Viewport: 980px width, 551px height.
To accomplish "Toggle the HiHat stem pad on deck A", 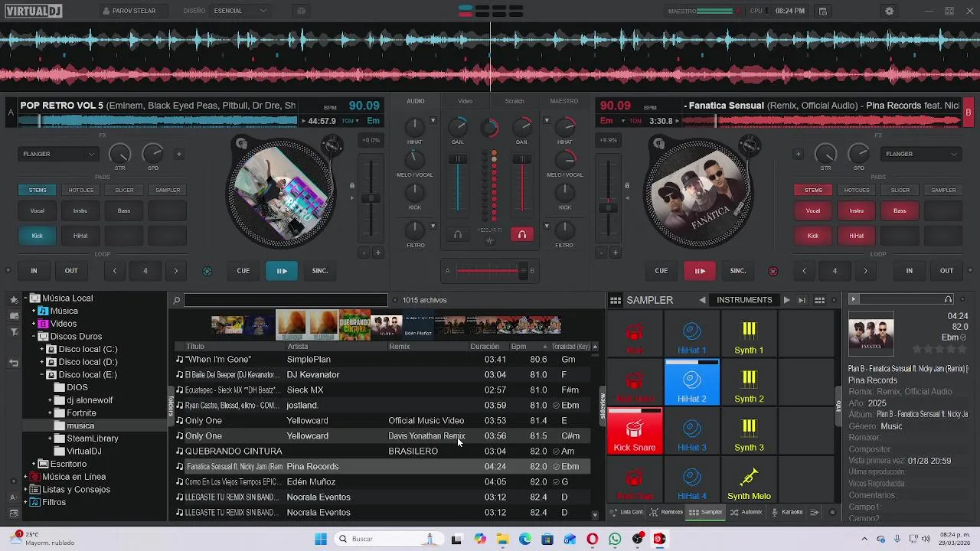I will 80,236.
